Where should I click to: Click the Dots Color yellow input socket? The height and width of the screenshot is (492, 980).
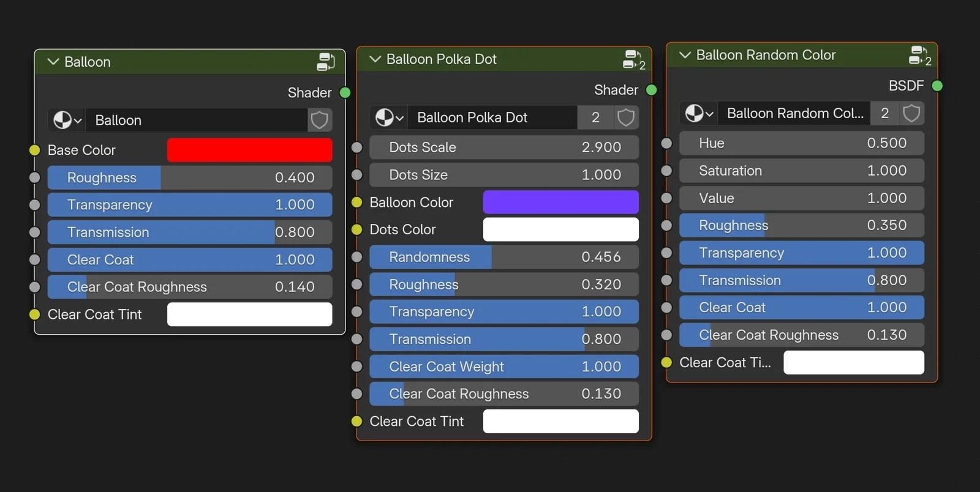[x=357, y=229]
